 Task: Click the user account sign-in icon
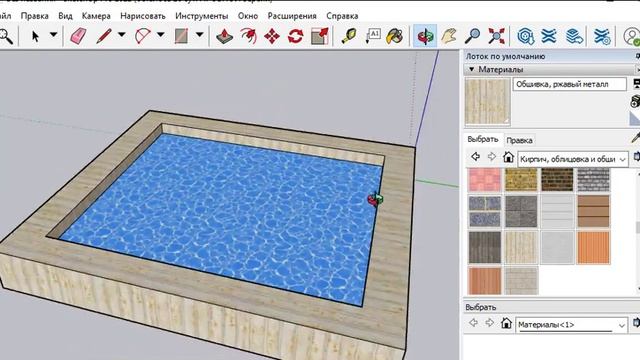pyautogui.click(x=631, y=36)
